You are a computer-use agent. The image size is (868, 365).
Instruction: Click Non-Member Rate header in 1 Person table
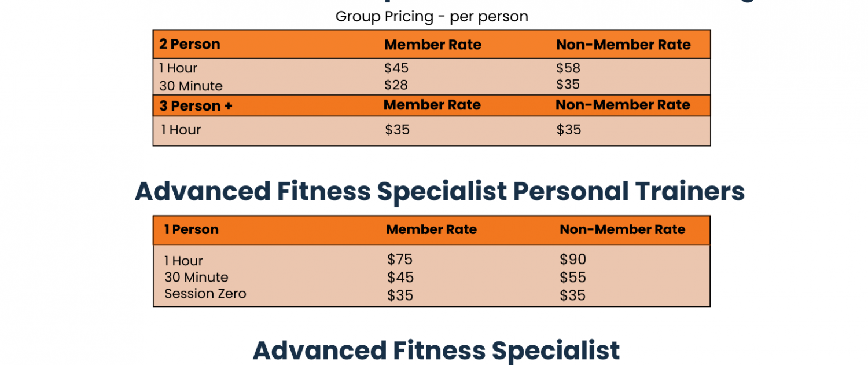622,230
